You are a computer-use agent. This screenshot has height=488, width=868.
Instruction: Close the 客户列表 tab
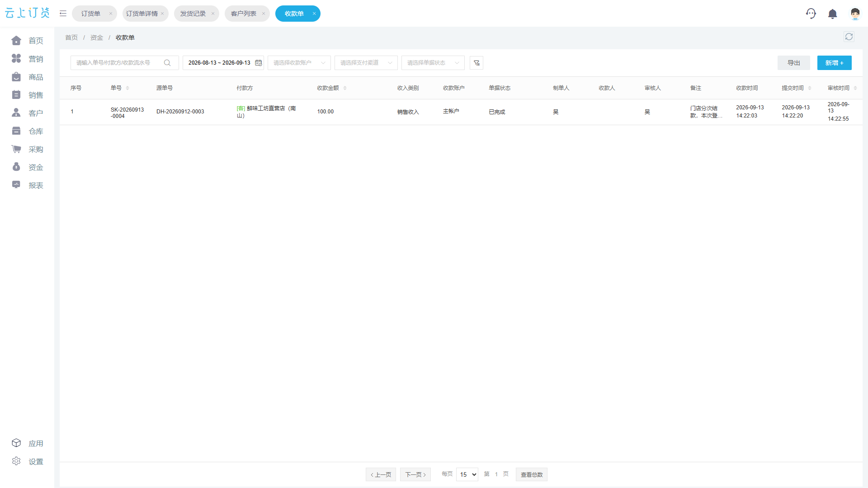[264, 14]
